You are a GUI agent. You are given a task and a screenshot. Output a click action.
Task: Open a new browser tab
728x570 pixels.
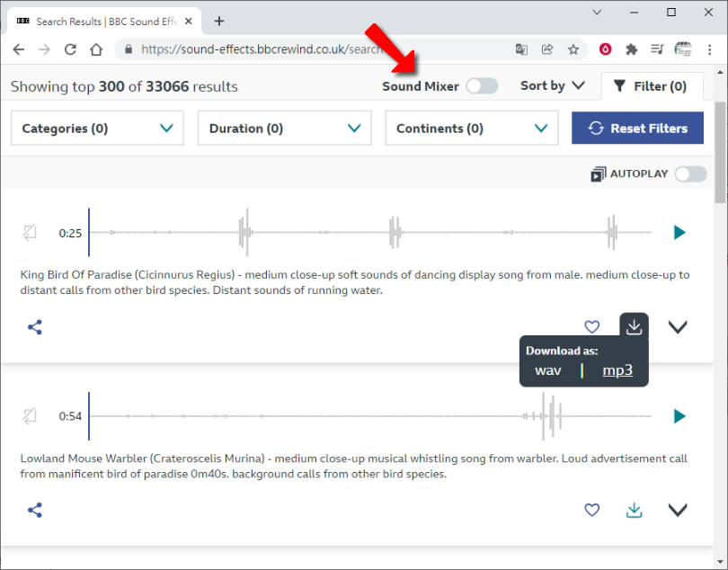click(x=219, y=21)
